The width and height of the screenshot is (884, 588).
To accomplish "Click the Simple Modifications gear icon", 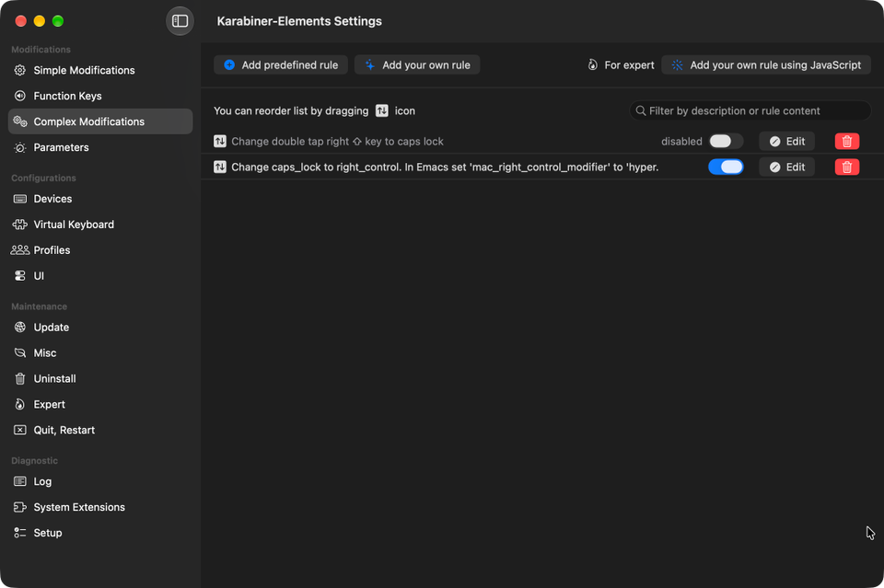I will [19, 71].
